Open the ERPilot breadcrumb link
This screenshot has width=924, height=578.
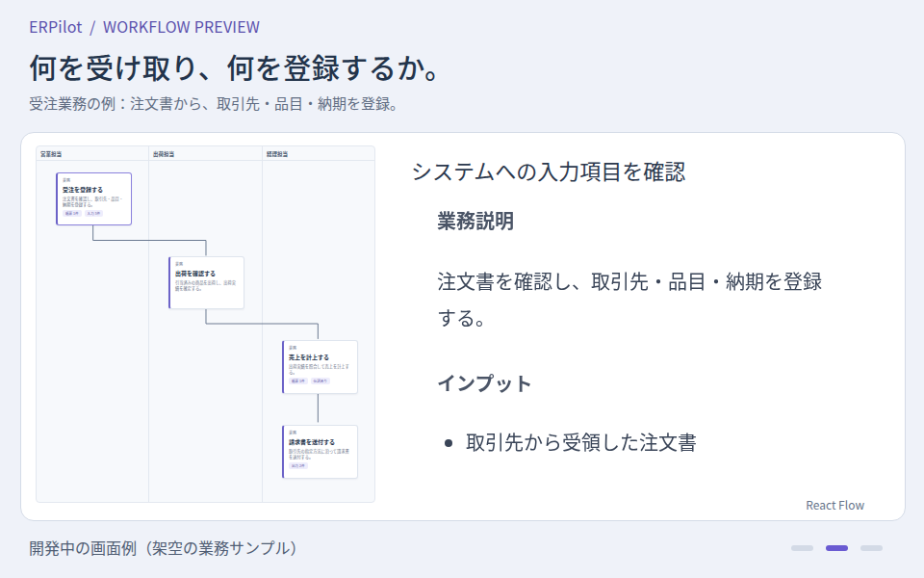tap(56, 27)
